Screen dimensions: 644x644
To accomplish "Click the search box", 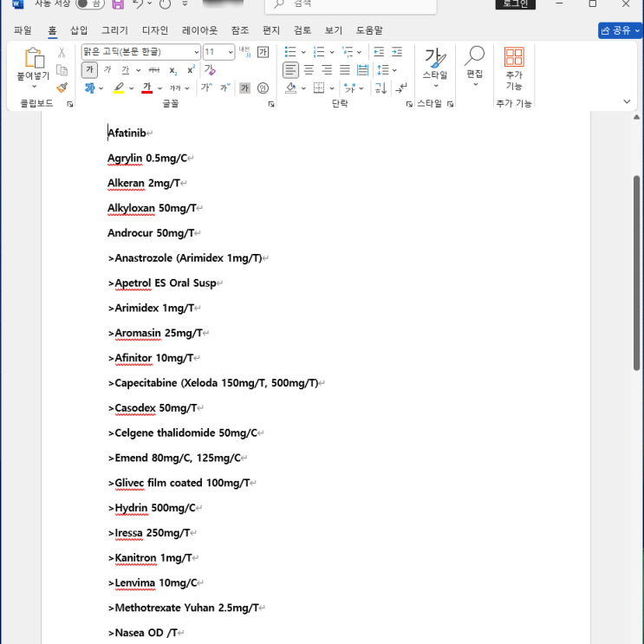I will [x=351, y=5].
